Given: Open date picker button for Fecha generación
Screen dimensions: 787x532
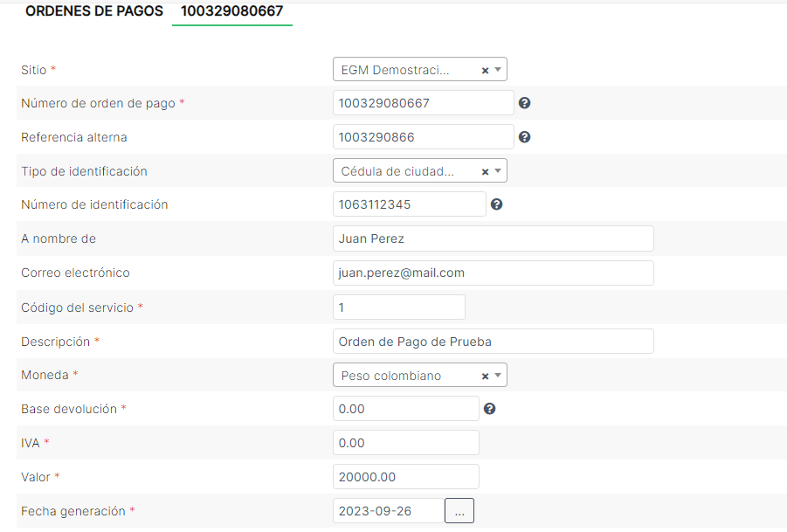Looking at the screenshot, I should coord(459,510).
